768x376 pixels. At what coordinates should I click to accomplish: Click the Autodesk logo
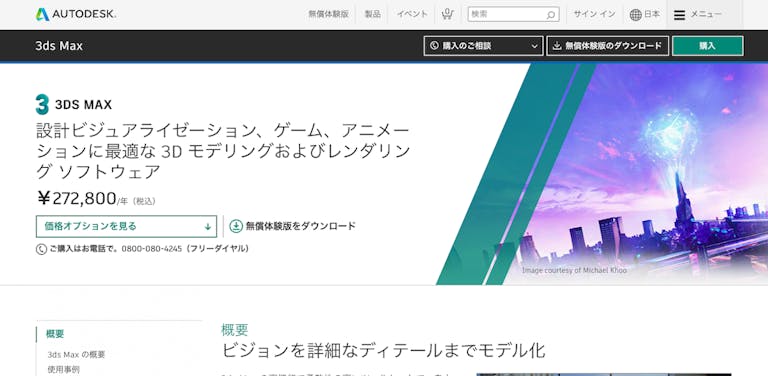tap(75, 14)
